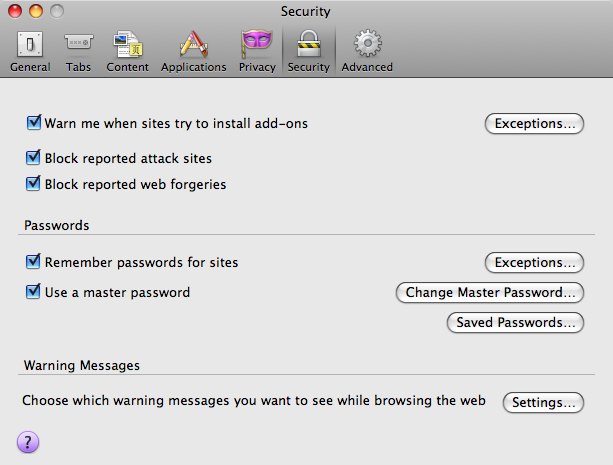
Task: Toggle Remember passwords for sites
Action: [x=34, y=262]
